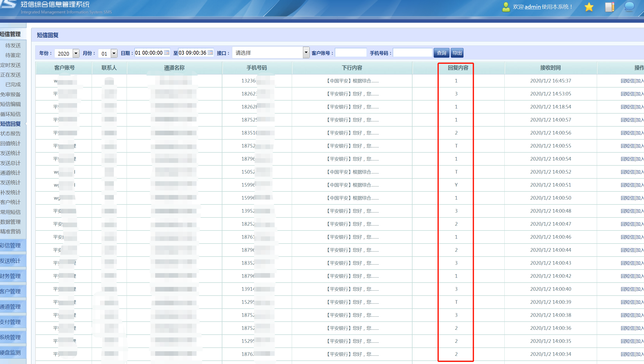Click the 导出 export button

point(457,53)
